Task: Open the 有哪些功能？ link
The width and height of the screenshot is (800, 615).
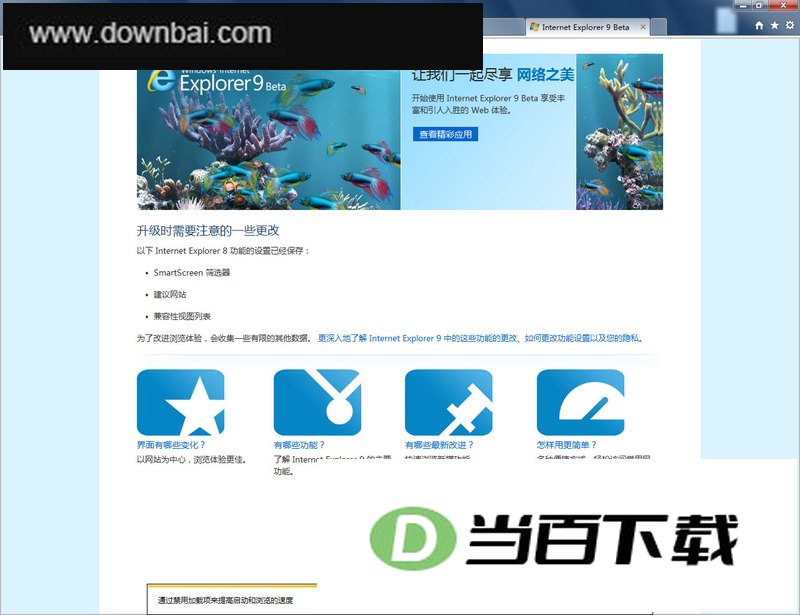Action: coord(299,445)
